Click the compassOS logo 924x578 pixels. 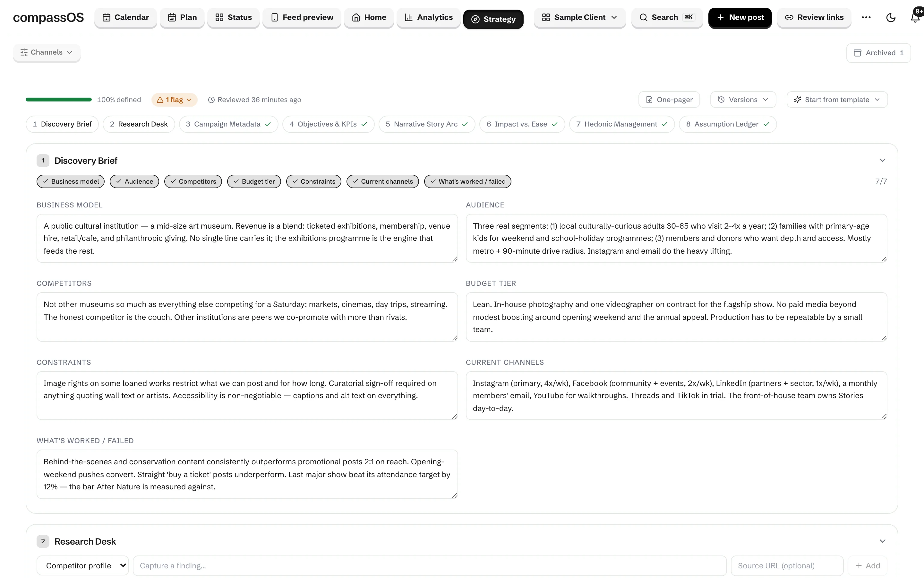(48, 18)
